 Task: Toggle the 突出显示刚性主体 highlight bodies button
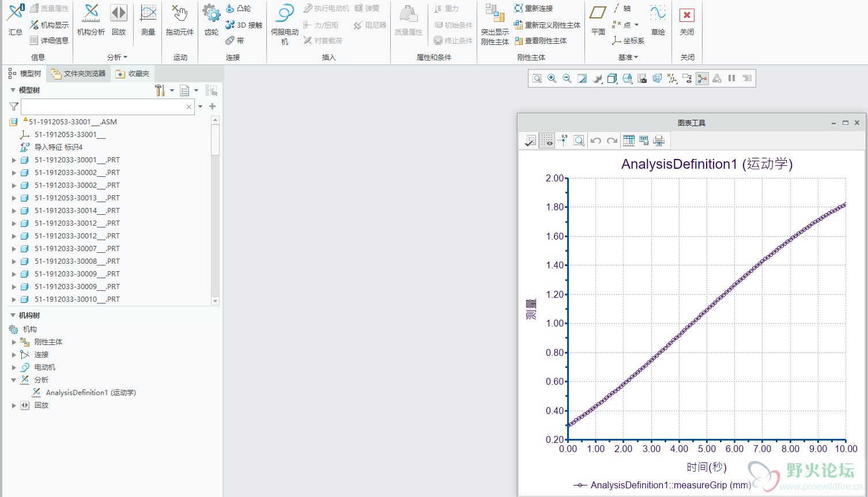pyautogui.click(x=495, y=24)
